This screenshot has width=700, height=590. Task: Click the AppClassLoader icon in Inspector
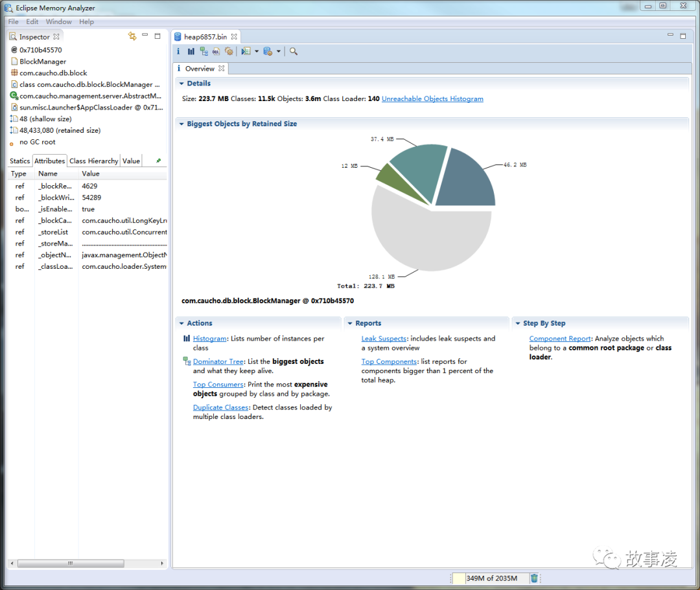pyautogui.click(x=14, y=107)
